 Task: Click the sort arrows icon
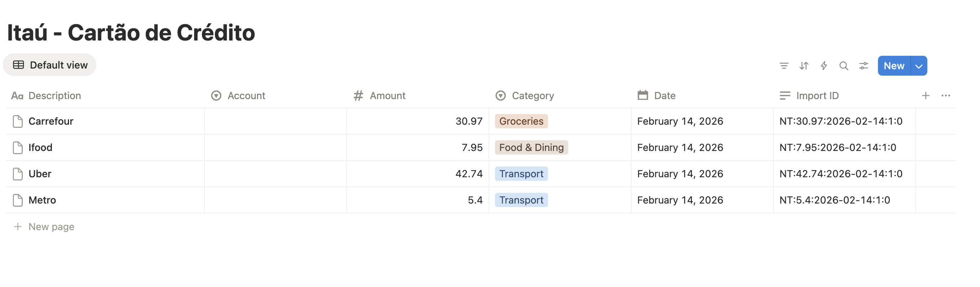click(x=804, y=66)
